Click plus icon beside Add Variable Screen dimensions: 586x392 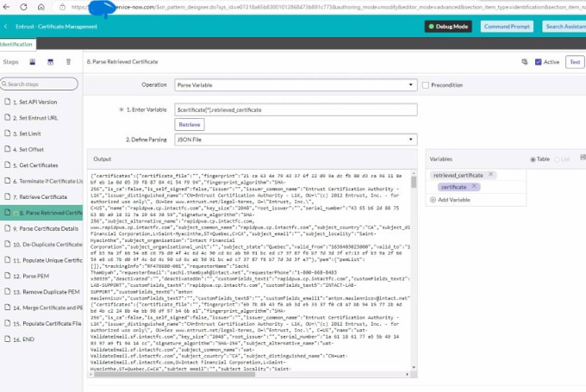pos(433,200)
